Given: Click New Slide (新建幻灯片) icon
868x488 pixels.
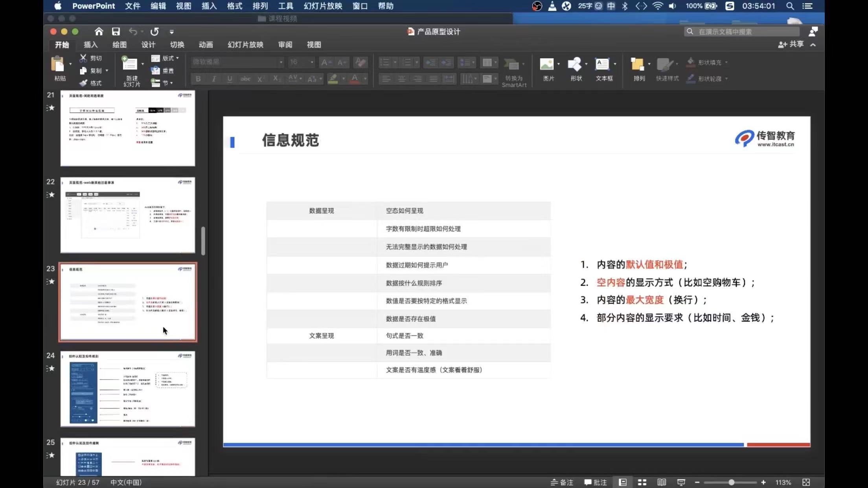Looking at the screenshot, I should coord(129,64).
